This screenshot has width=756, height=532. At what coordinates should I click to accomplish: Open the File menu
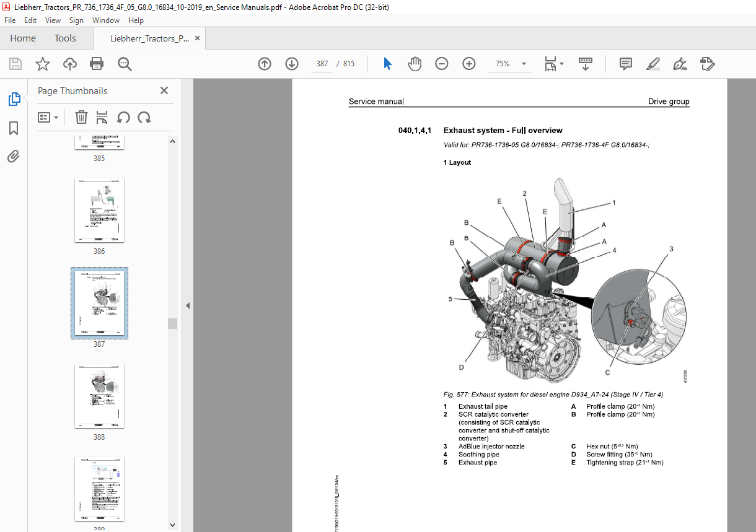coord(10,20)
